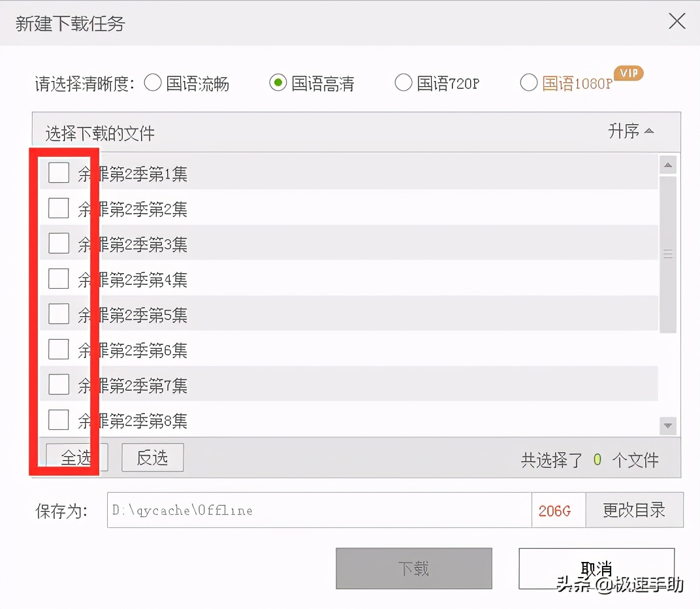Click the grey 下载 download button

[414, 568]
